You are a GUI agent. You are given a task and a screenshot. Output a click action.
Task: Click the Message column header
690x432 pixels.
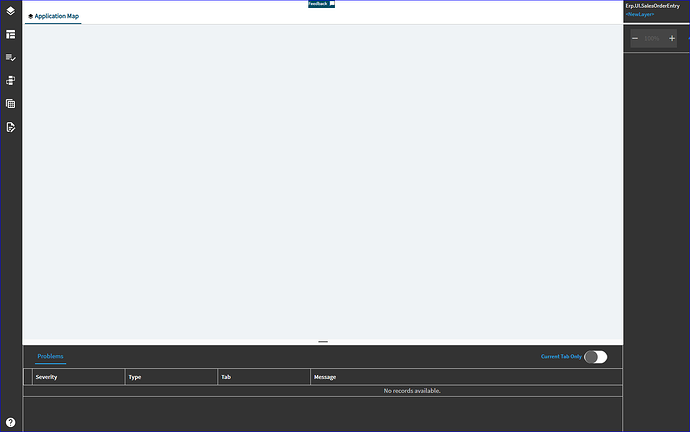click(x=466, y=377)
